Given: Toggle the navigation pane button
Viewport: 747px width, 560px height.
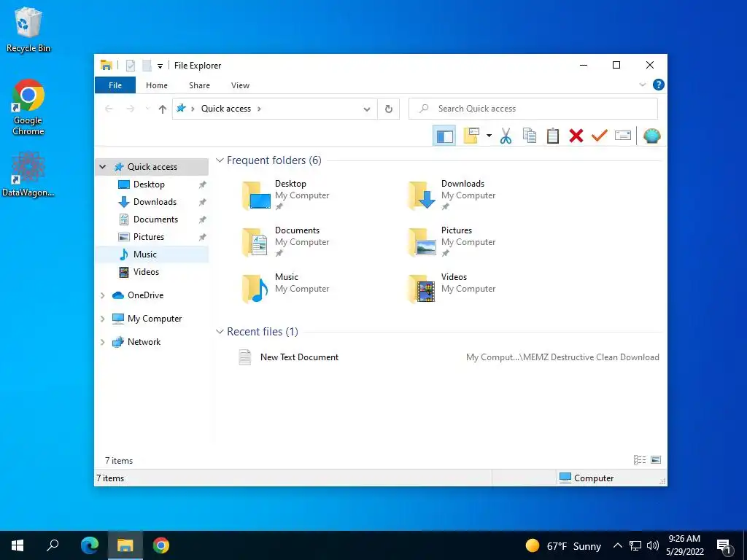Looking at the screenshot, I should click(444, 136).
